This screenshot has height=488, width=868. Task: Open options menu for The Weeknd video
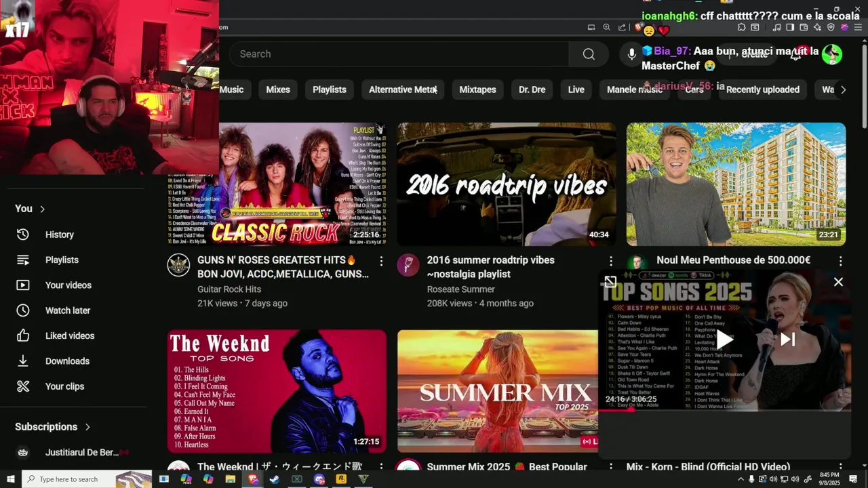coord(381,467)
